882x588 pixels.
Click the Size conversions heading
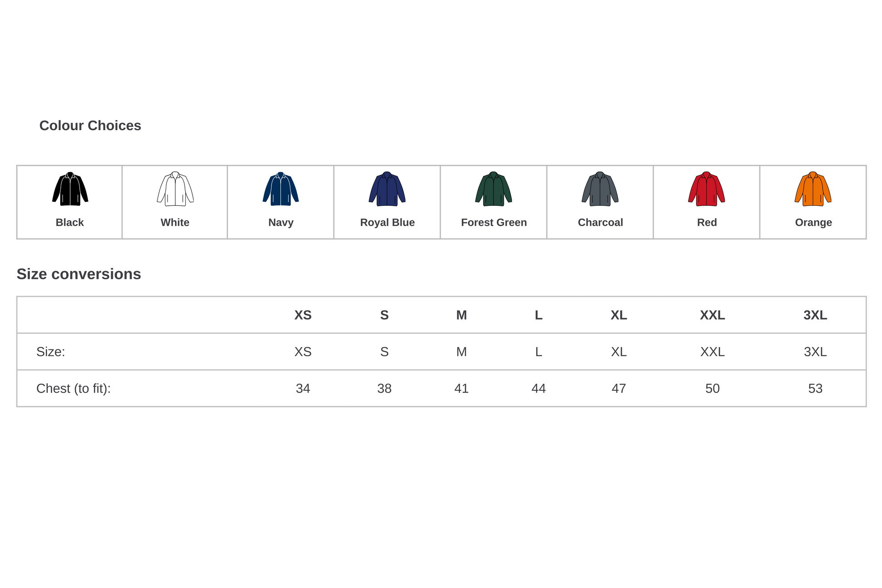[x=79, y=274]
